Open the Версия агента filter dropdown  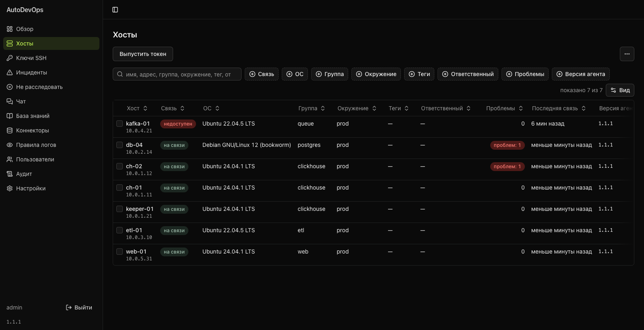pos(581,74)
